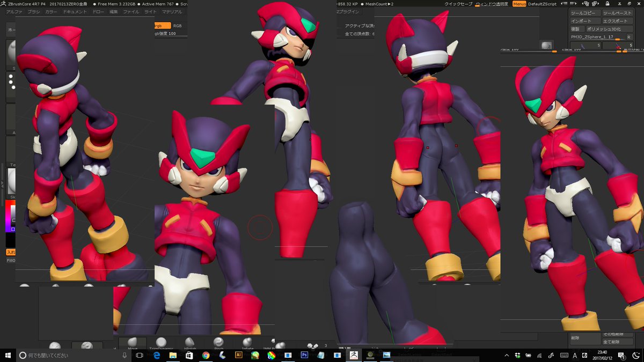Open the ドロー (Draw) menu

(x=99, y=11)
